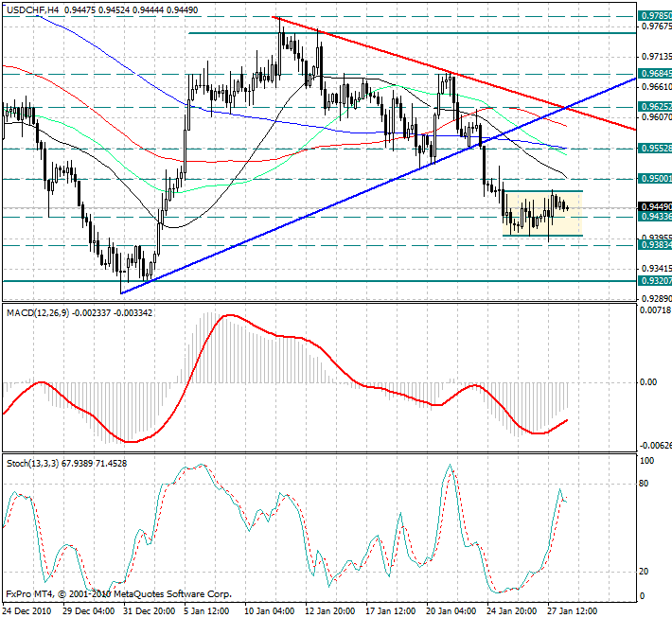Click the Stochastic 20 level label
The image size is (672, 618).
tap(644, 572)
